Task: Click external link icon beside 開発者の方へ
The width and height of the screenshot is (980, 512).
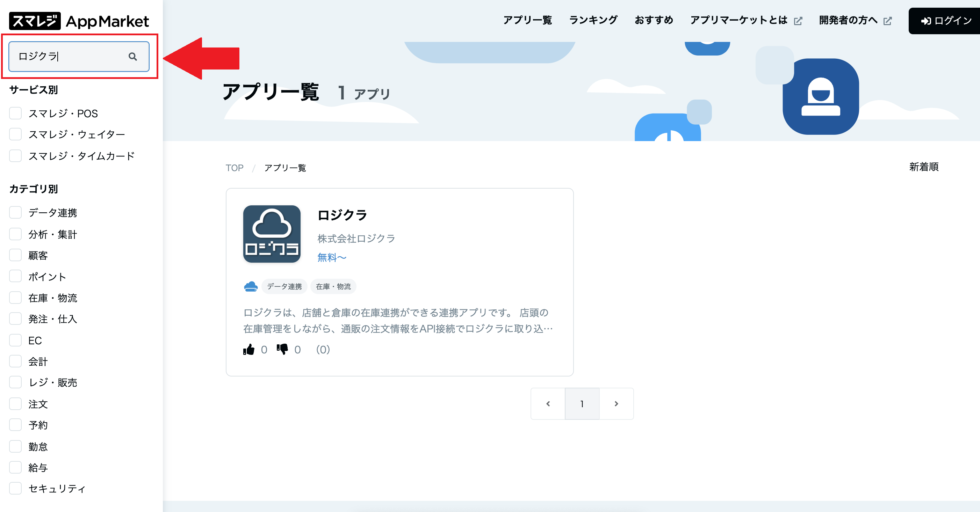Action: 887,21
